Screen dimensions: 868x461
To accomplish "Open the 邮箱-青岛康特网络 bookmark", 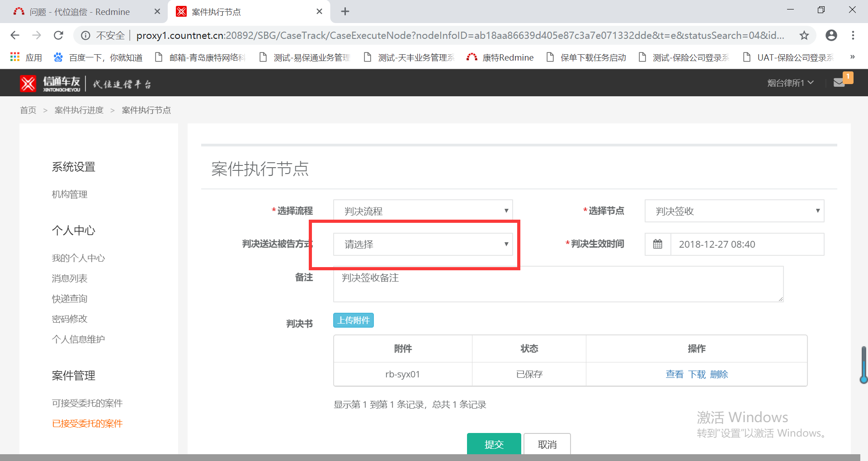I will coord(200,57).
